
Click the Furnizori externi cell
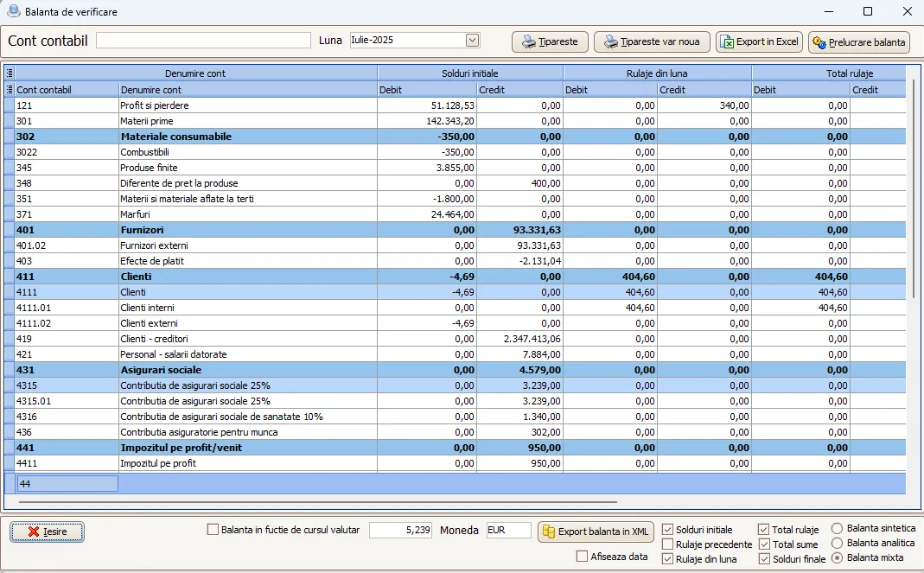pos(247,245)
